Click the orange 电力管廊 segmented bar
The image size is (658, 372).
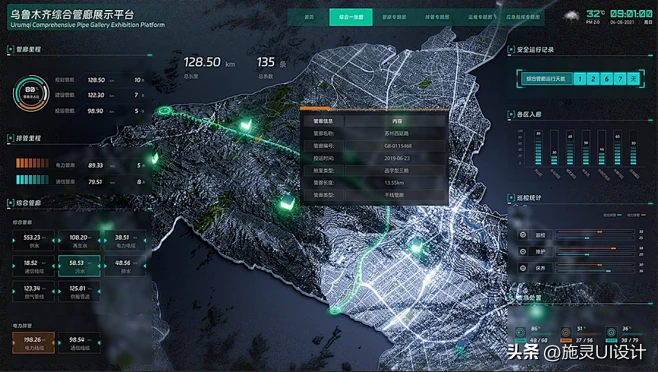(x=32, y=163)
